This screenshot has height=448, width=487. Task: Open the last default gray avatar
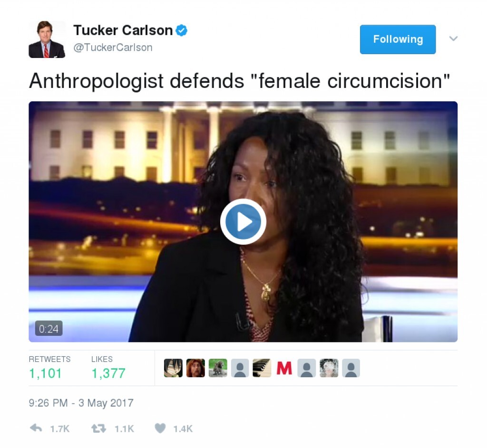pos(351,368)
